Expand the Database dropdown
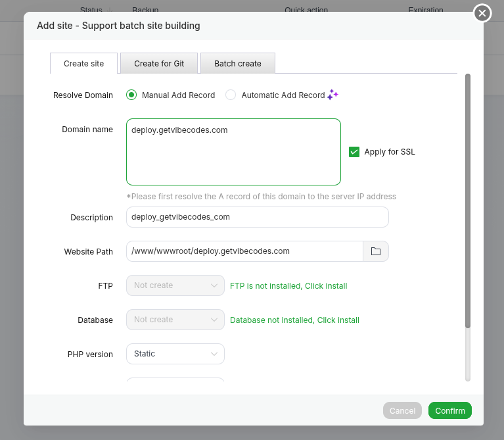This screenshot has height=440, width=504. [x=175, y=320]
